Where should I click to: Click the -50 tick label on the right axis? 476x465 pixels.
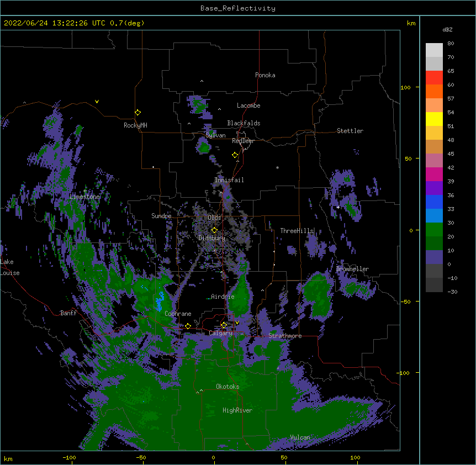pyautogui.click(x=405, y=302)
